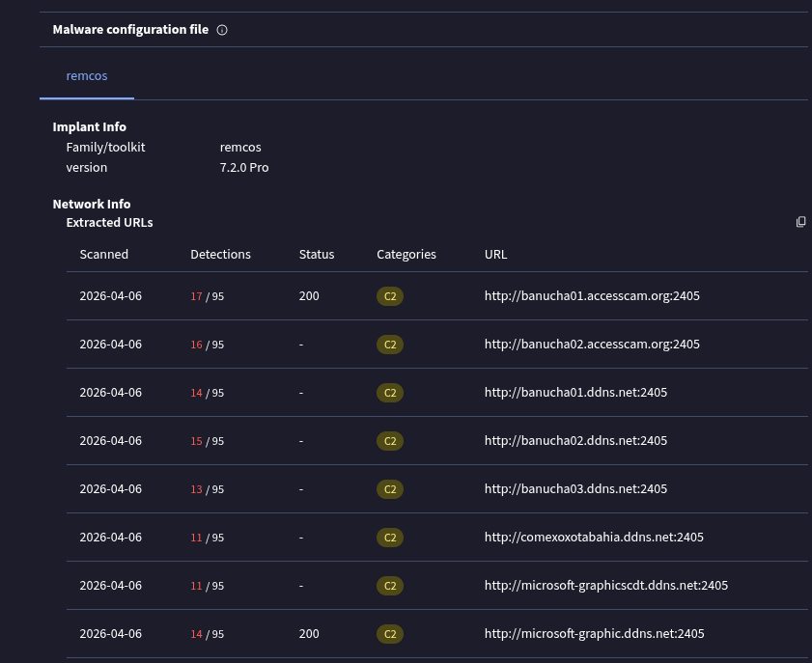Click the C2 badge for microsoft-graphic.ddns.net

pyautogui.click(x=390, y=633)
